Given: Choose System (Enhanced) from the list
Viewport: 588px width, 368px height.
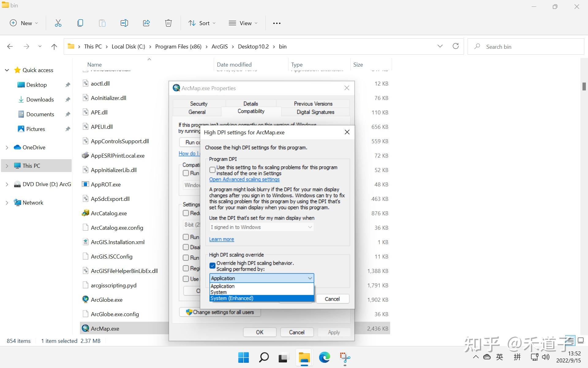Looking at the screenshot, I should (262, 298).
